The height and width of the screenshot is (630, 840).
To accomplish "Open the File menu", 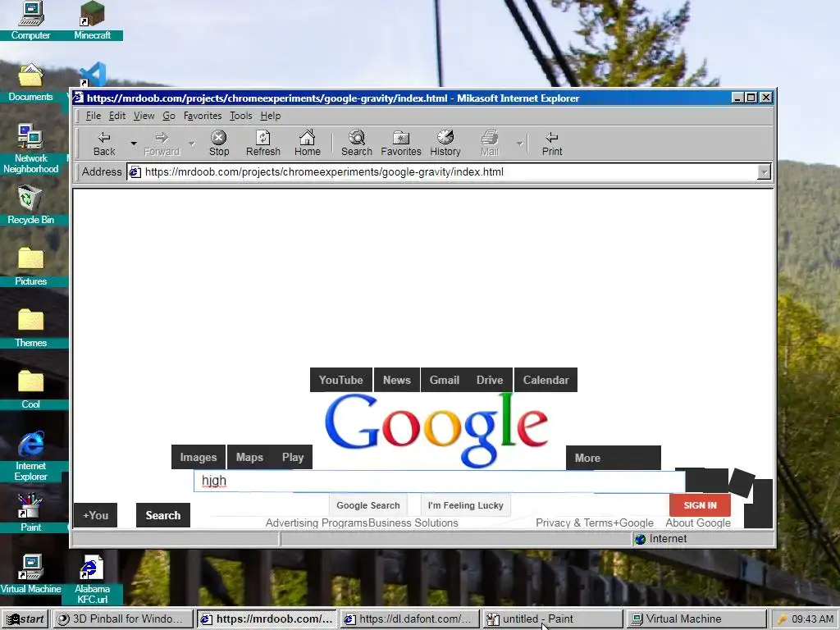I will (94, 116).
